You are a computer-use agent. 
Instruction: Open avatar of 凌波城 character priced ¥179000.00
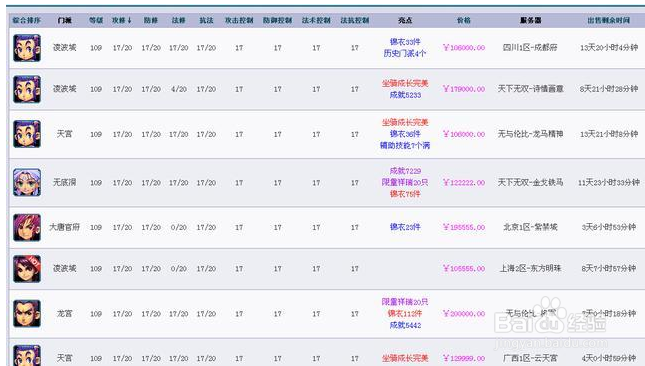[27, 89]
